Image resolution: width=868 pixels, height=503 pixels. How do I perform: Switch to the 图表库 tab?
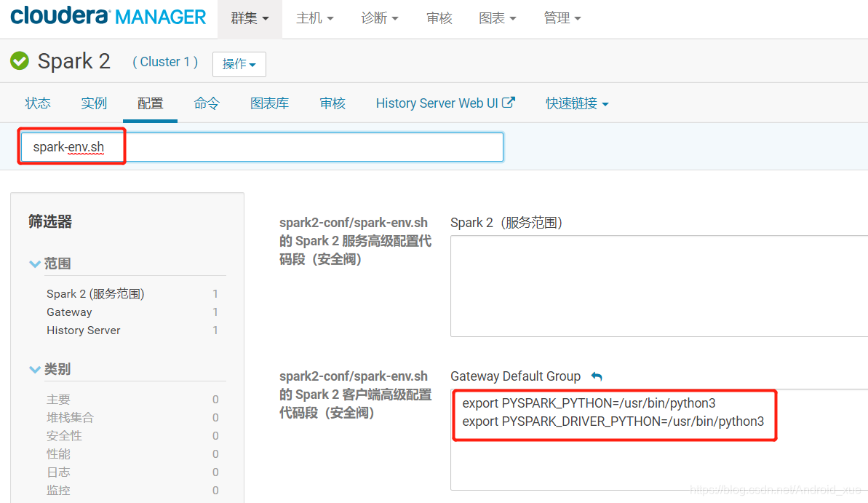269,103
